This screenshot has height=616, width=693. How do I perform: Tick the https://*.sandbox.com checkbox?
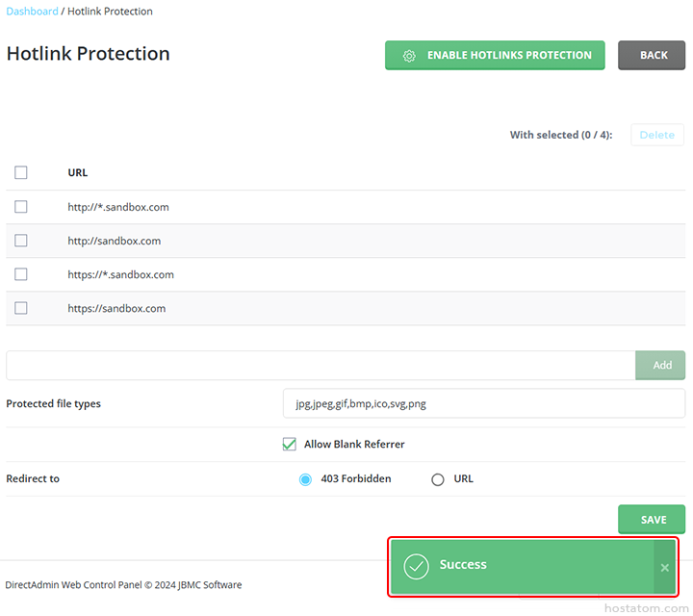(x=21, y=274)
